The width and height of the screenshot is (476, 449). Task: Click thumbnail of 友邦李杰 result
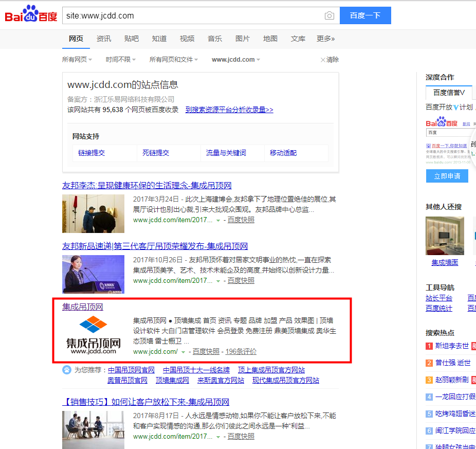pyautogui.click(x=93, y=213)
